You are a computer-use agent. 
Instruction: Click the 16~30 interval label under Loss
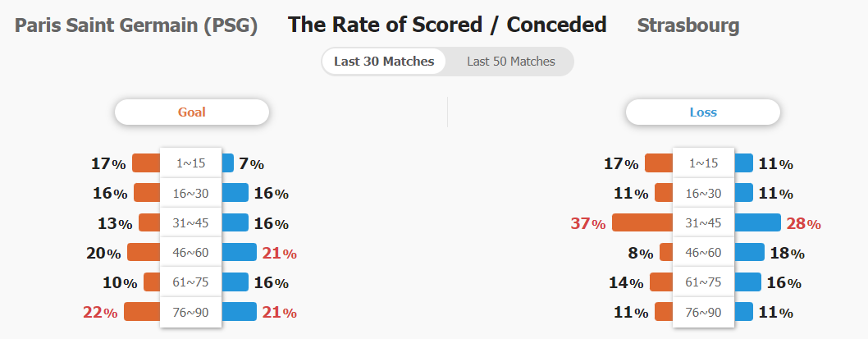tap(704, 193)
